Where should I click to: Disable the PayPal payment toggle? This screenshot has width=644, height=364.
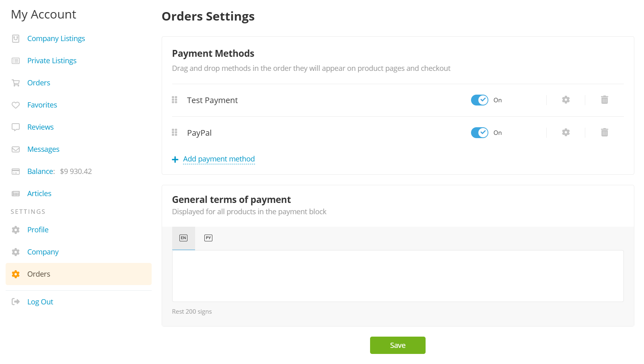[479, 132]
